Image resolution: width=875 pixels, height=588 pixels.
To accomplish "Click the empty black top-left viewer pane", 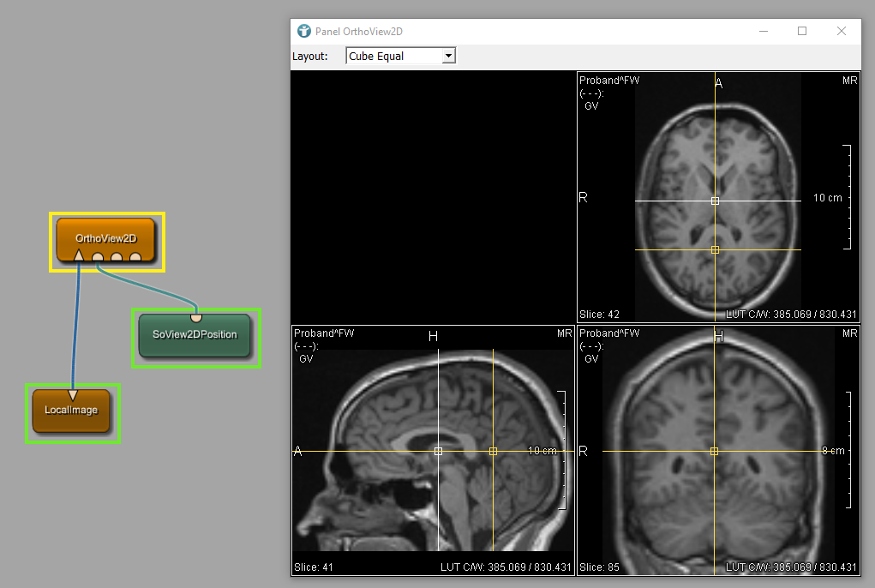I will coord(434,197).
